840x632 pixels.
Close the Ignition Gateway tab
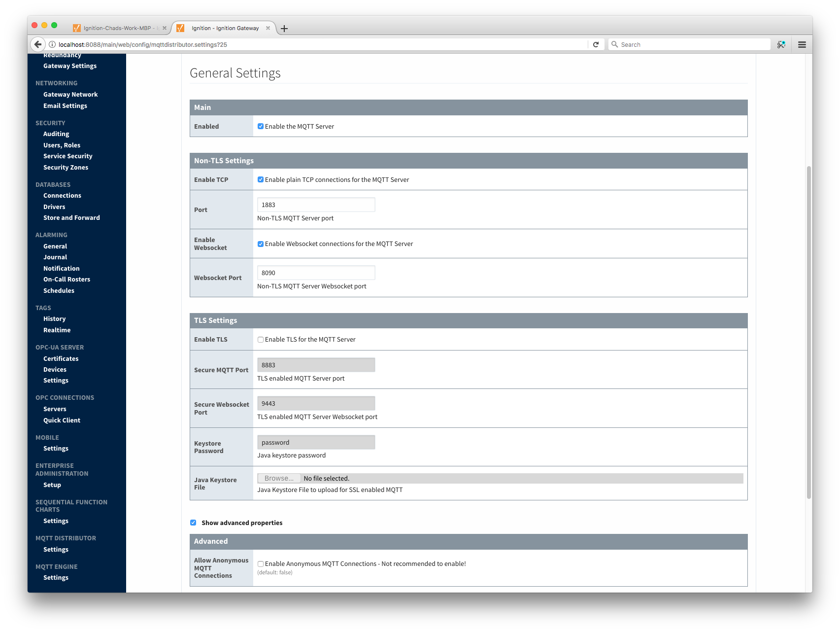[x=268, y=28]
